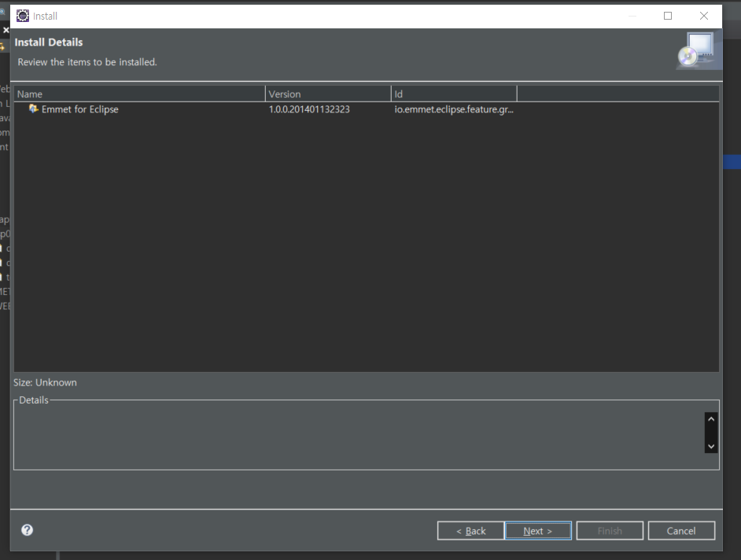
Task: Click version 1.0.0.201401132323 cell
Action: click(309, 109)
